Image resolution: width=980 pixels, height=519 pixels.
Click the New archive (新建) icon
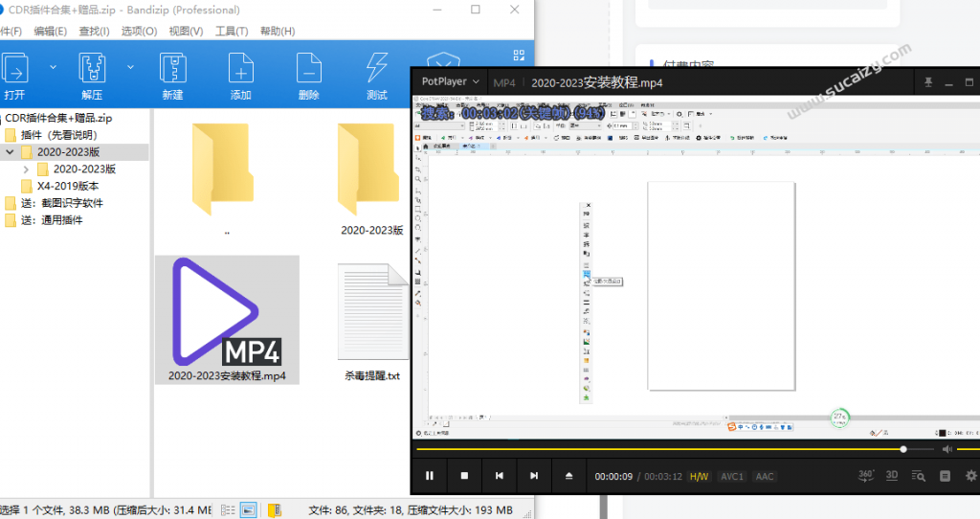click(x=172, y=71)
